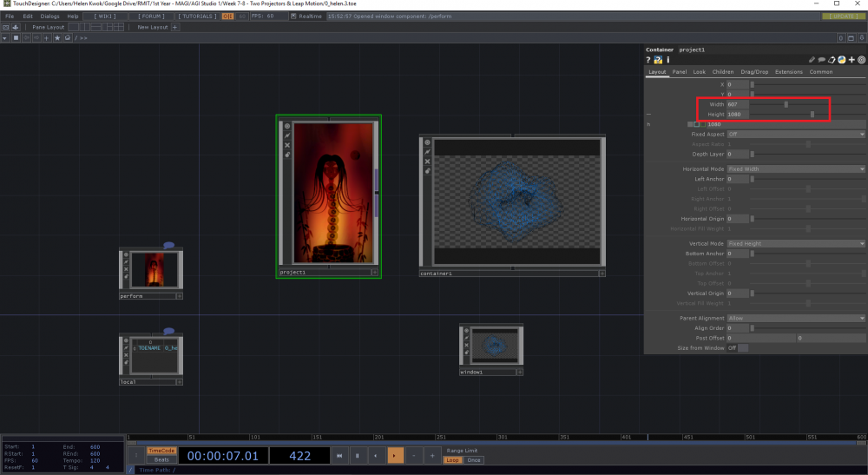Click the Python logo icon at panel right
868x475 pixels.
coord(841,60)
